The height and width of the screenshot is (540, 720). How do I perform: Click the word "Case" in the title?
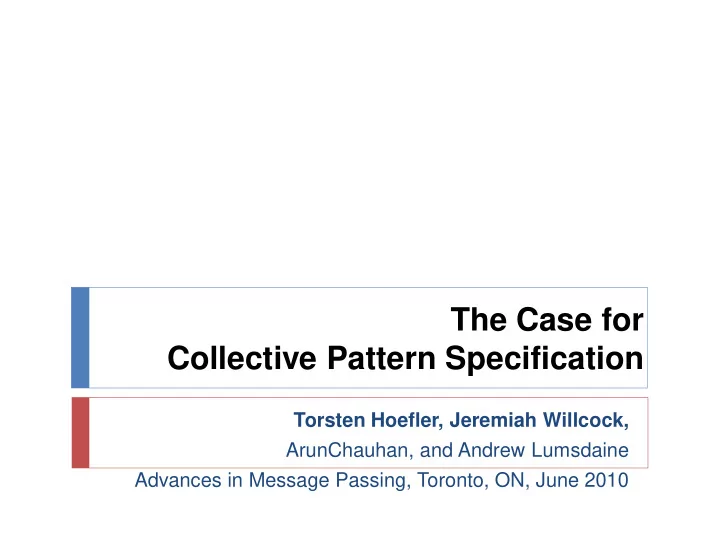pos(554,319)
